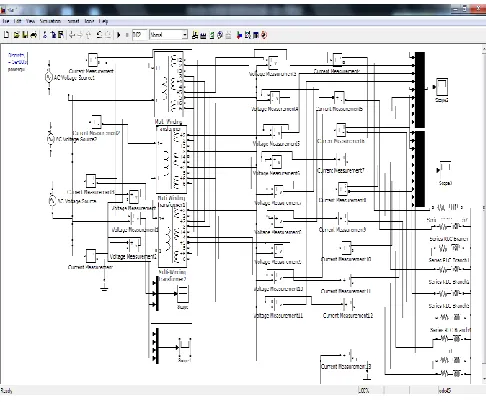
Task: Click the Undo icon
Action: tap(99, 35)
